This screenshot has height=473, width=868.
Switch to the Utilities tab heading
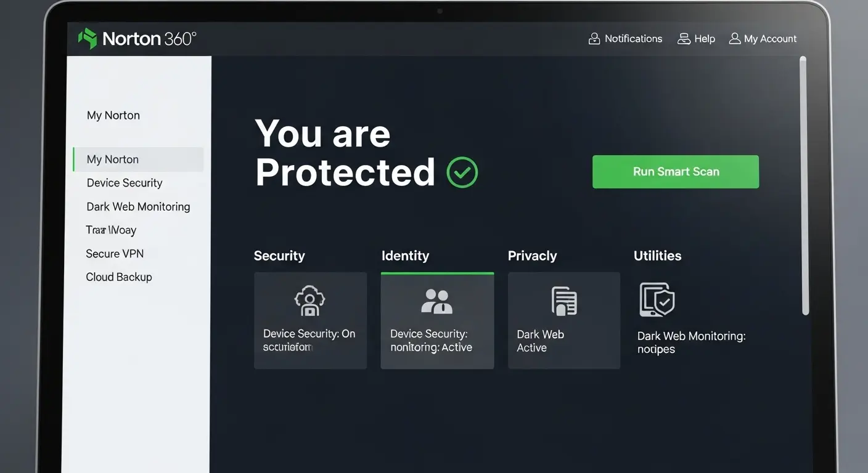point(658,256)
